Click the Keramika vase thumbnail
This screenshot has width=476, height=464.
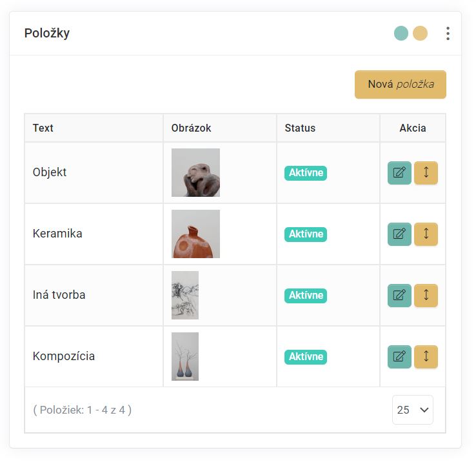tap(195, 234)
